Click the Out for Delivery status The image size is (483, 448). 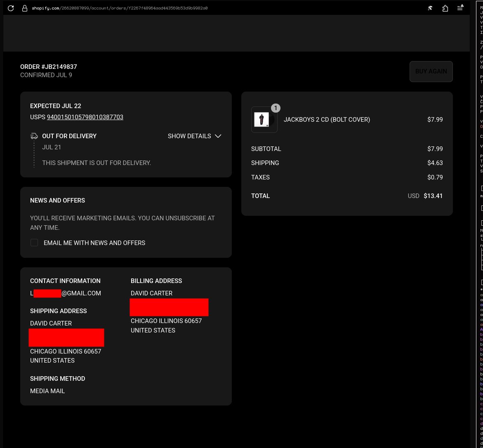[x=69, y=136]
